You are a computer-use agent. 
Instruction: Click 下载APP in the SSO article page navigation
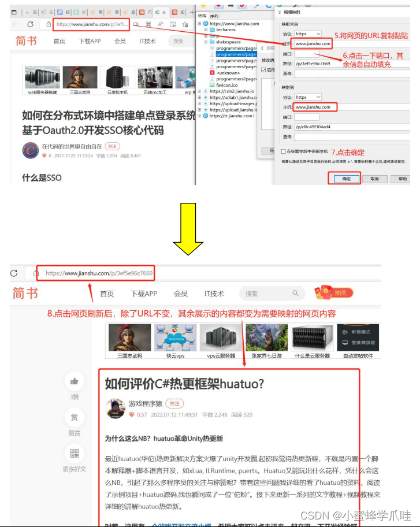coord(90,41)
